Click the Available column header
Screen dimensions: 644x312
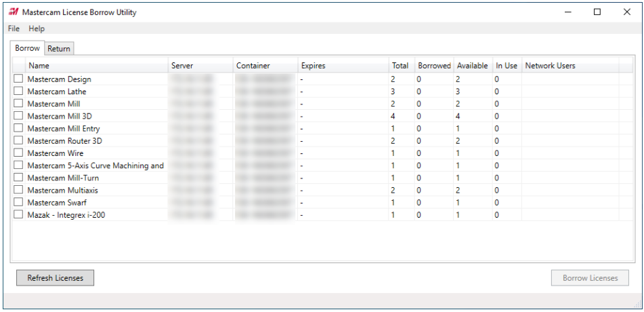473,65
